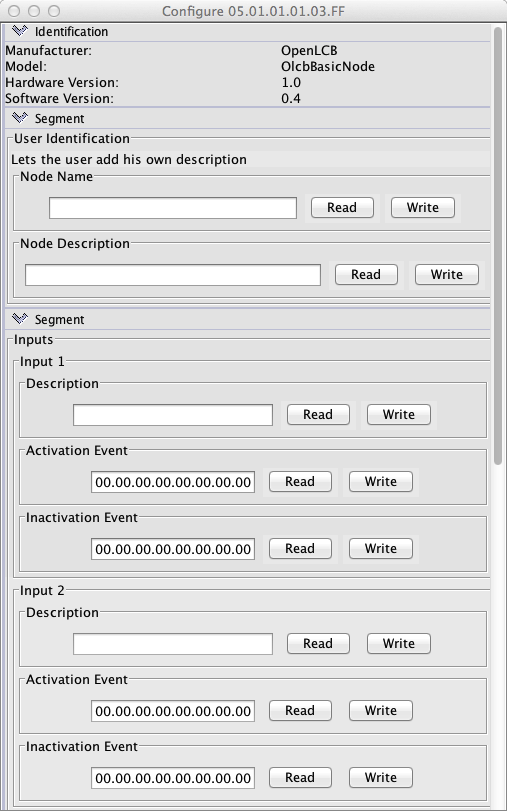Click Input 1 Description text field
Viewport: 507px width, 812px height.
tap(173, 415)
